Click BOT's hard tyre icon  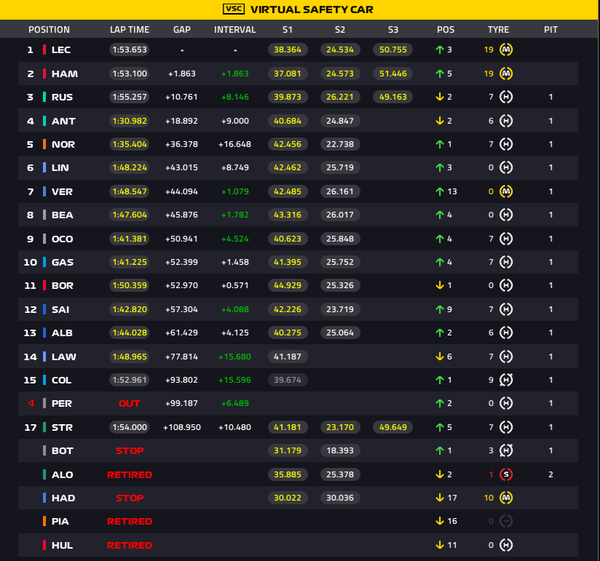pyautogui.click(x=506, y=450)
